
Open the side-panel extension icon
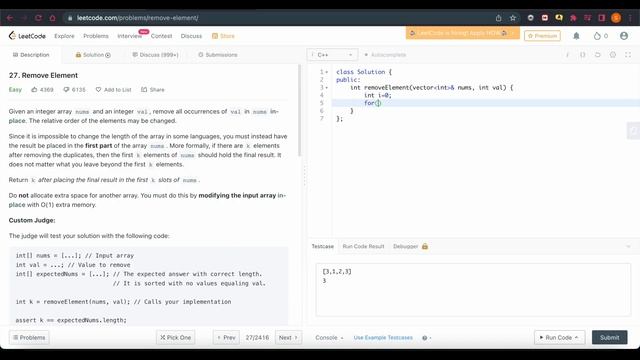[x=602, y=18]
